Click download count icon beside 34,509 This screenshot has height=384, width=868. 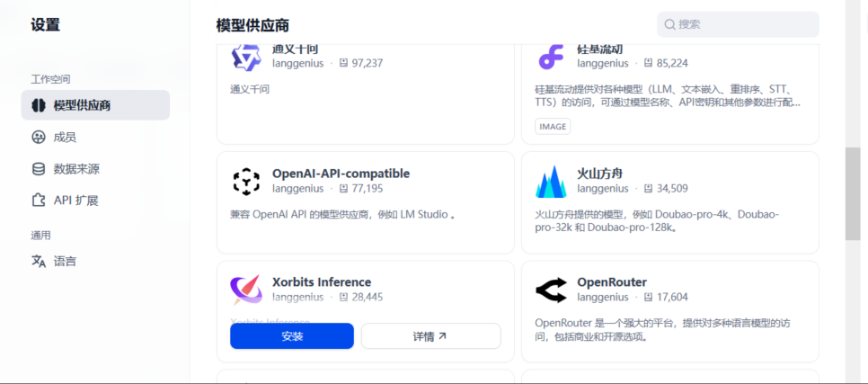pyautogui.click(x=648, y=188)
